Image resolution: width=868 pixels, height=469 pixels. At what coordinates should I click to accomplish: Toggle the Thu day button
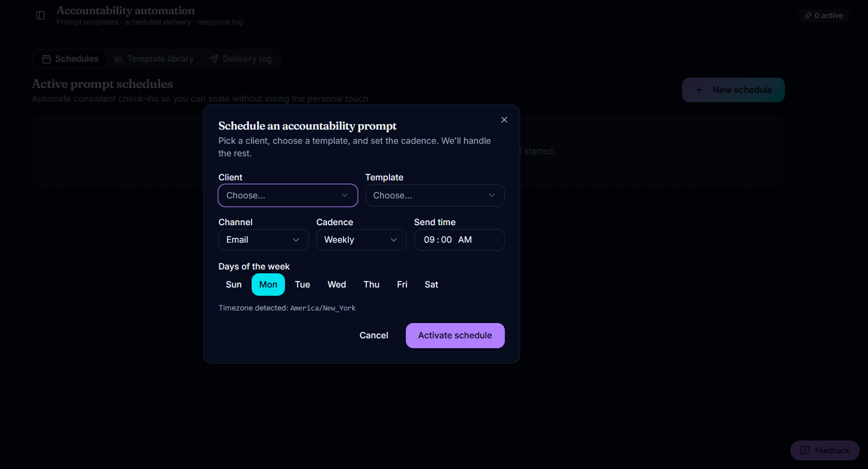[371, 285]
